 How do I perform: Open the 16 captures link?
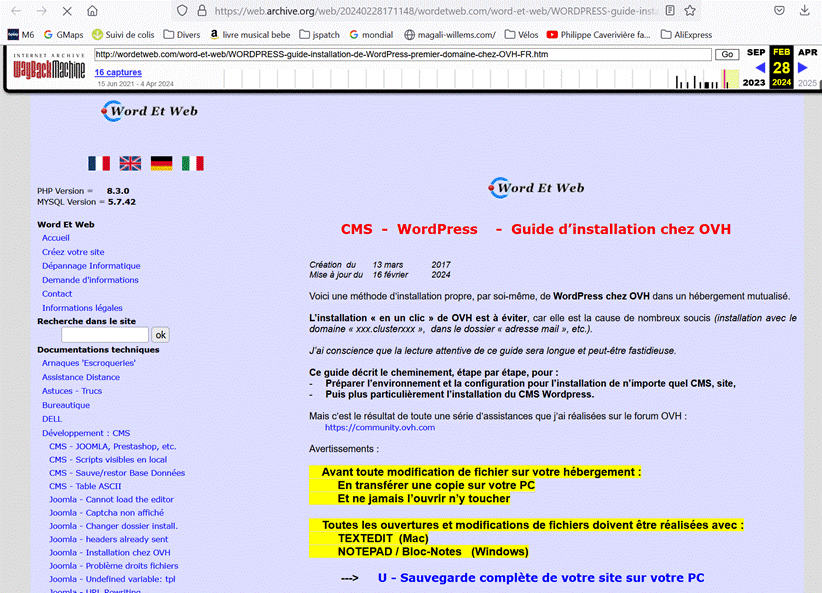pyautogui.click(x=118, y=72)
